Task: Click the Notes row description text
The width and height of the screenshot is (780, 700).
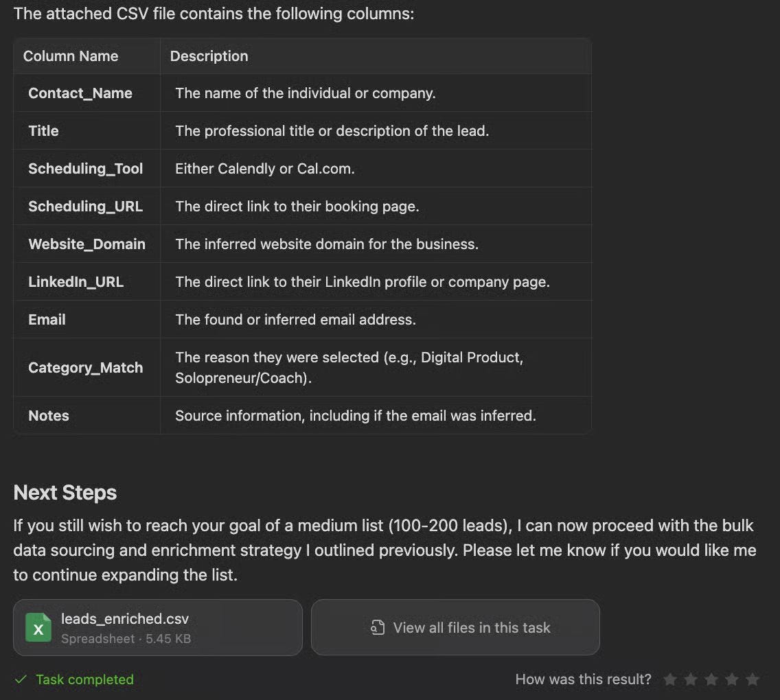Action: pyautogui.click(x=356, y=416)
